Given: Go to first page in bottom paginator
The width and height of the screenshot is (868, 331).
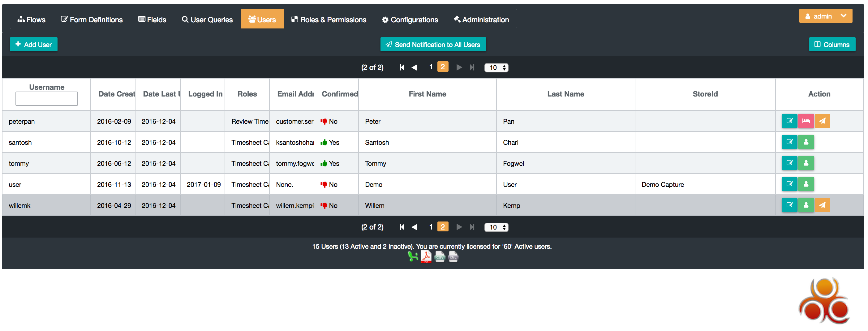Looking at the screenshot, I should tap(402, 227).
